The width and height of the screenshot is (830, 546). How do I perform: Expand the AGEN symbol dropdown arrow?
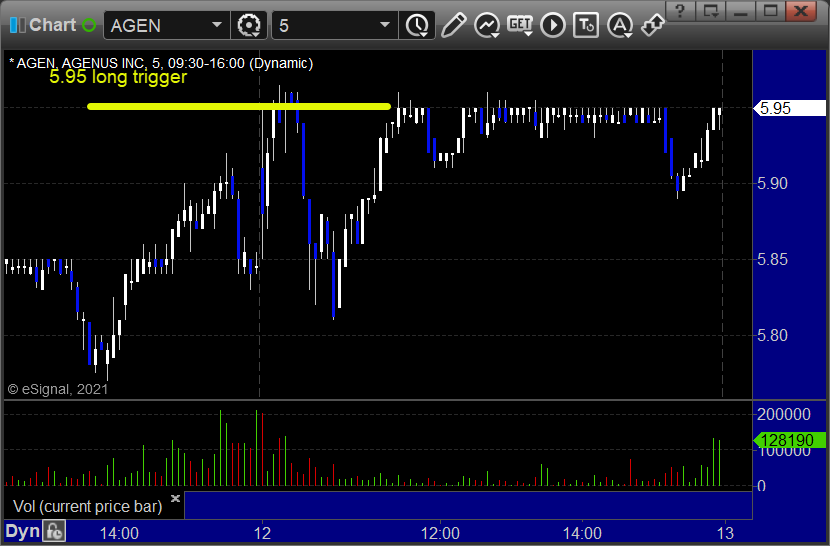tap(216, 25)
